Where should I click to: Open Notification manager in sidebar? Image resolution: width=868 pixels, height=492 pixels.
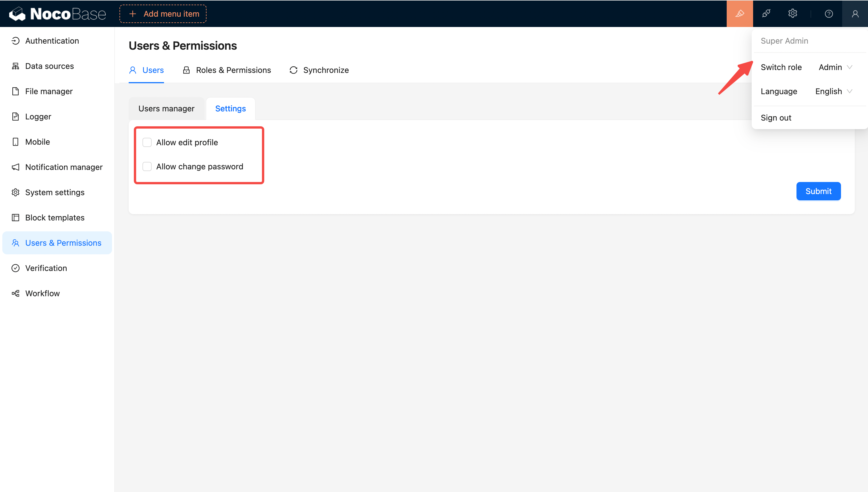(x=63, y=167)
